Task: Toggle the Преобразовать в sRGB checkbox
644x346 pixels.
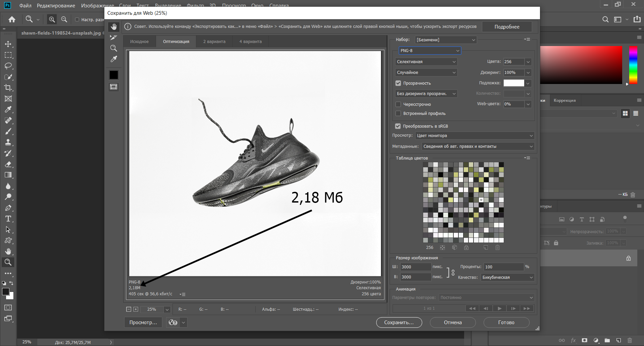Action: point(398,126)
